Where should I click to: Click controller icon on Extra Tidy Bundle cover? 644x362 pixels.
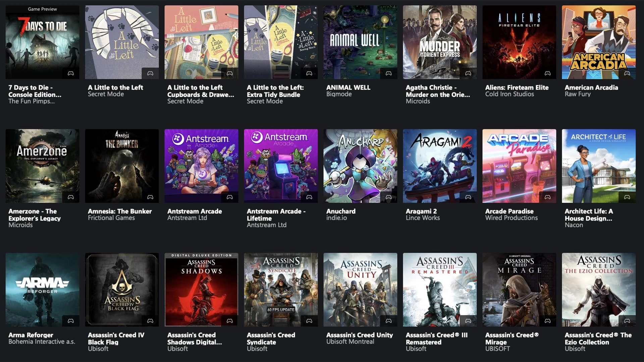[309, 73]
